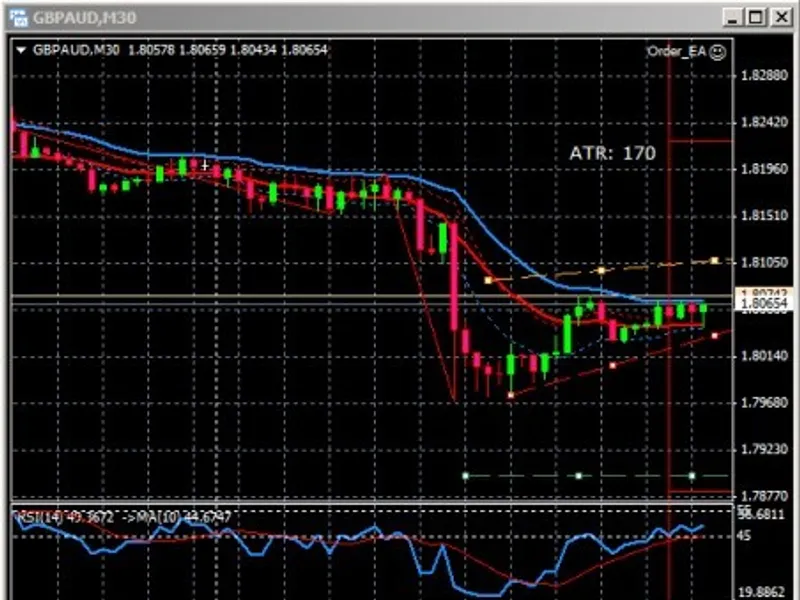Click the Order_EA smiley face icon

click(x=718, y=52)
